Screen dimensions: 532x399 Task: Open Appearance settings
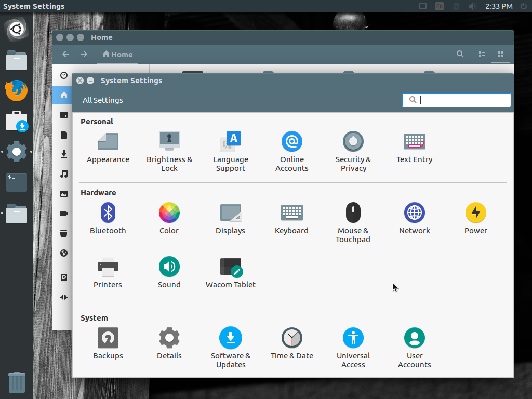pos(108,143)
